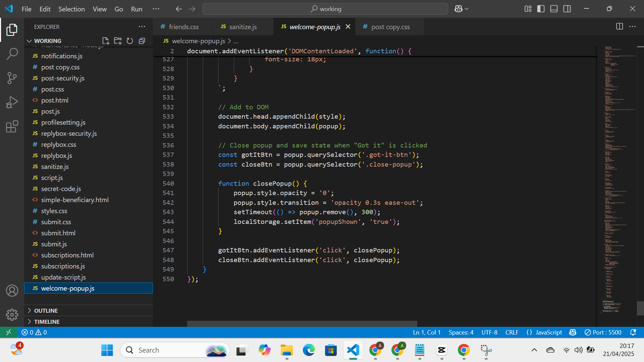The image size is (644, 362).
Task: Open the Customize Layout icon
Action: tap(528, 9)
